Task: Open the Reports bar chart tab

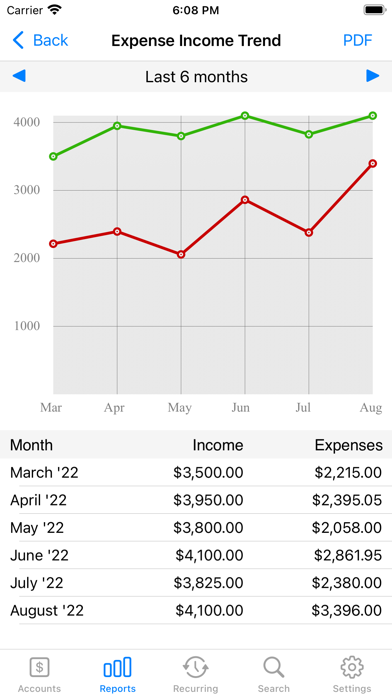Action: point(117,667)
